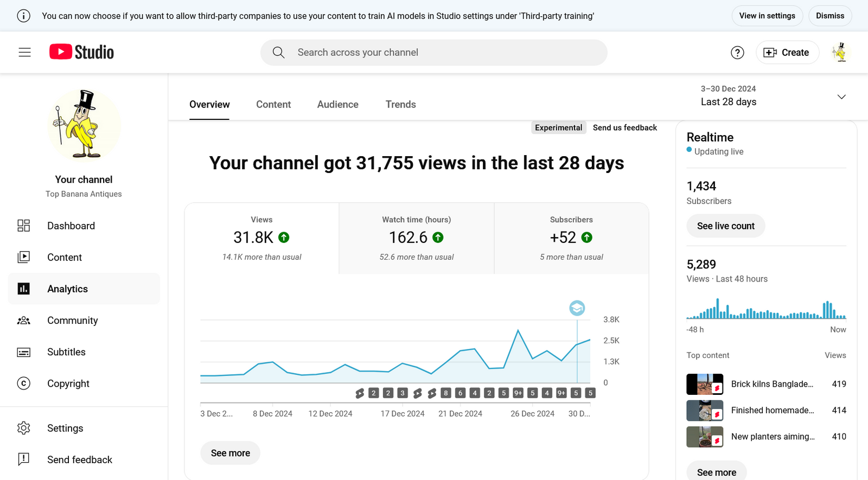Click the See live count button
The height and width of the screenshot is (480, 868).
tap(725, 226)
